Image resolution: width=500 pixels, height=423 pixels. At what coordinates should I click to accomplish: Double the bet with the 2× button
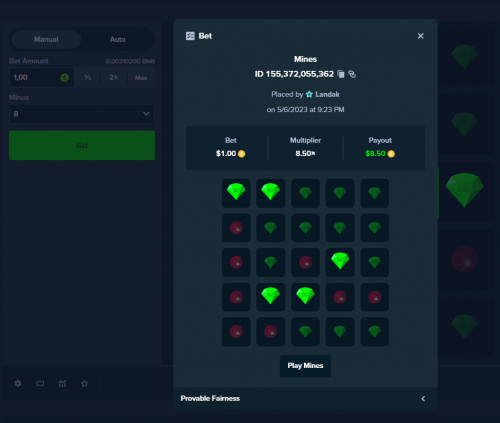coord(114,78)
